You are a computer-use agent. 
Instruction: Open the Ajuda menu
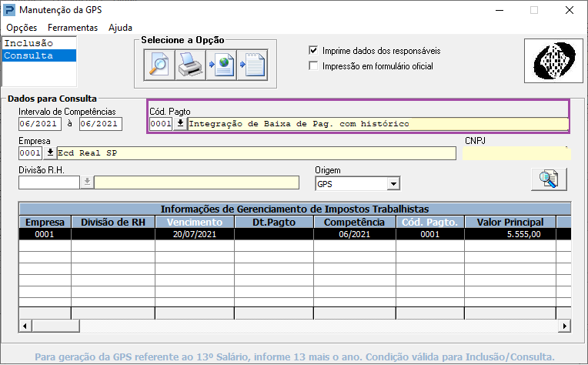click(120, 28)
